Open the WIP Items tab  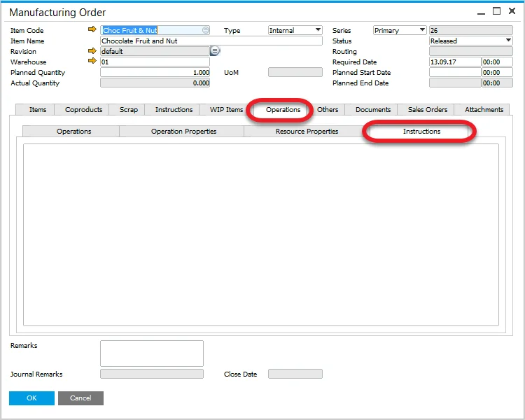[226, 109]
